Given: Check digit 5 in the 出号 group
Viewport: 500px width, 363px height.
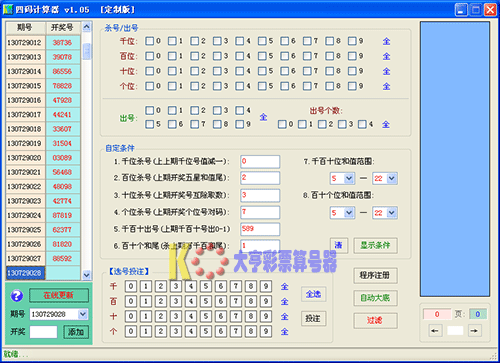Looking at the screenshot, I should click(150, 124).
